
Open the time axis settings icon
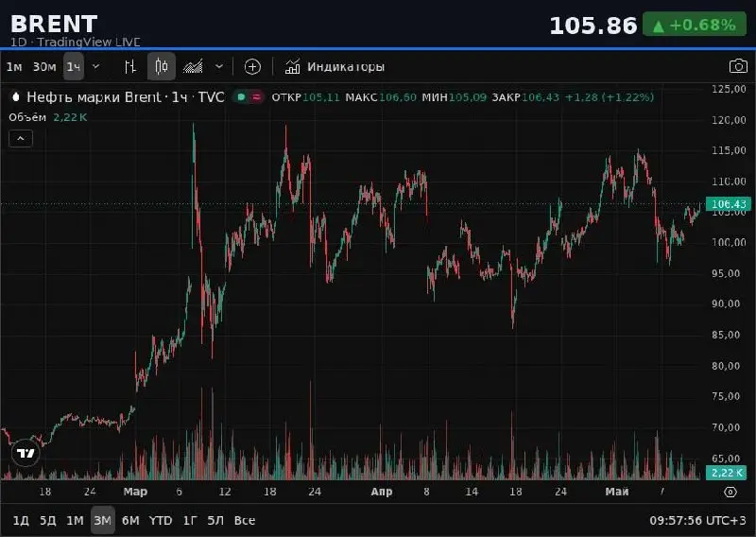tap(730, 492)
